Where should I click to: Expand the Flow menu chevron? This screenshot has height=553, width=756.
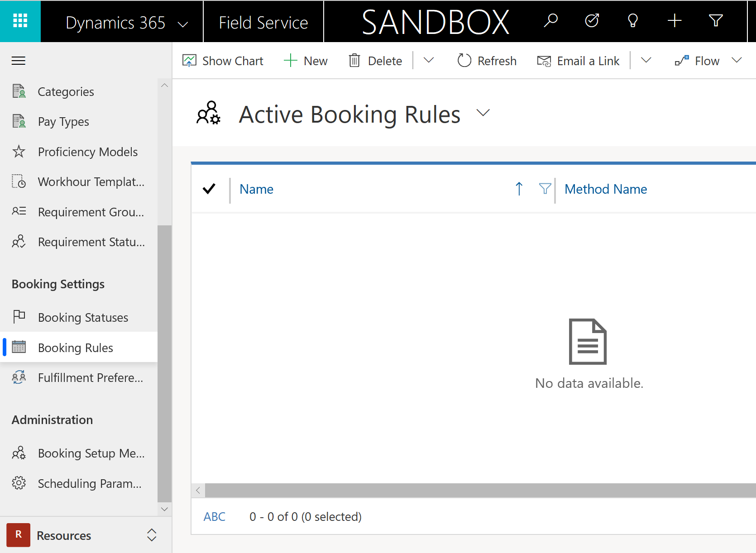[x=737, y=60]
